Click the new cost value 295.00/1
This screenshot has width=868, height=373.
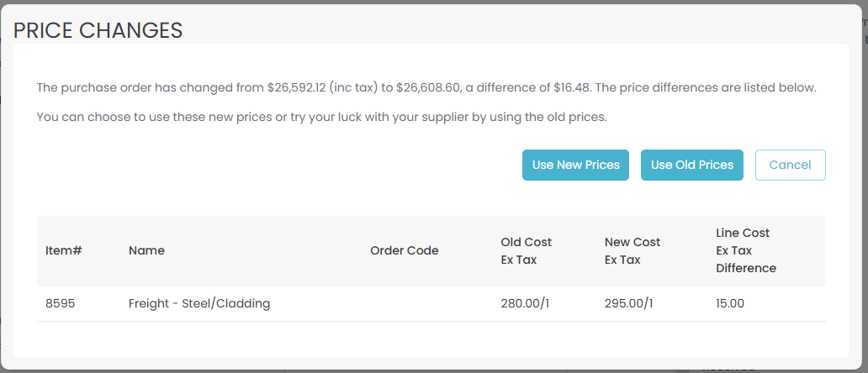[x=629, y=303]
